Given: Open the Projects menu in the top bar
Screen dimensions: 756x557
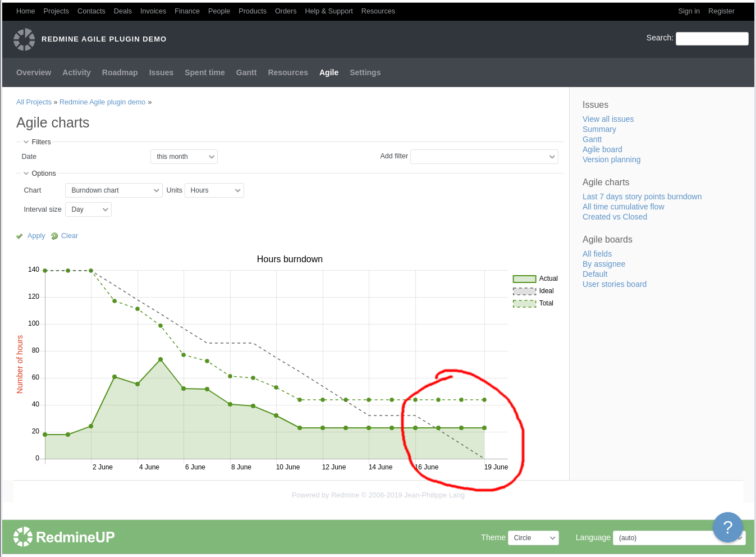Looking at the screenshot, I should coord(56,11).
